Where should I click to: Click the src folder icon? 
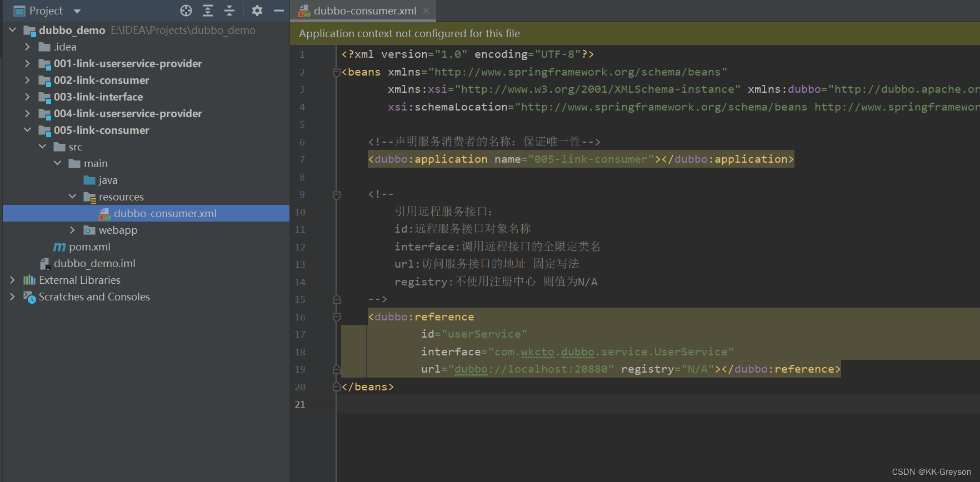tap(59, 147)
